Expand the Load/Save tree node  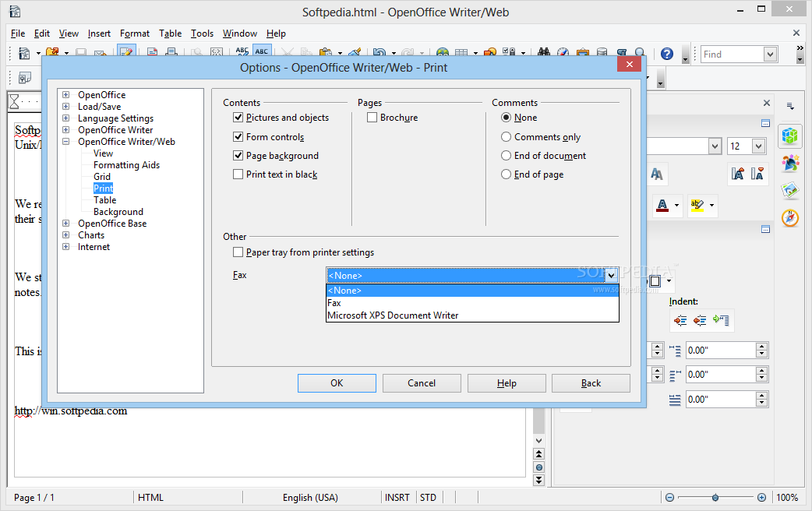pyautogui.click(x=65, y=107)
